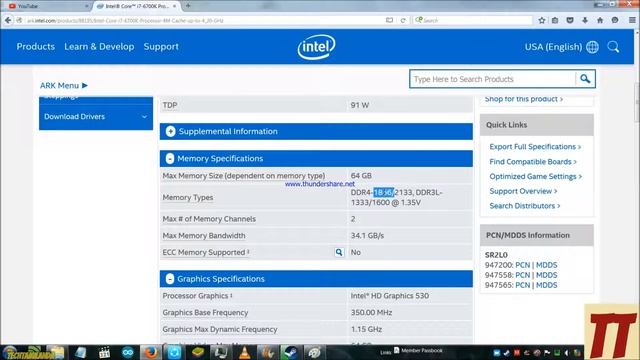
Task: Open the MDDS link for 947200
Action: pos(547,265)
